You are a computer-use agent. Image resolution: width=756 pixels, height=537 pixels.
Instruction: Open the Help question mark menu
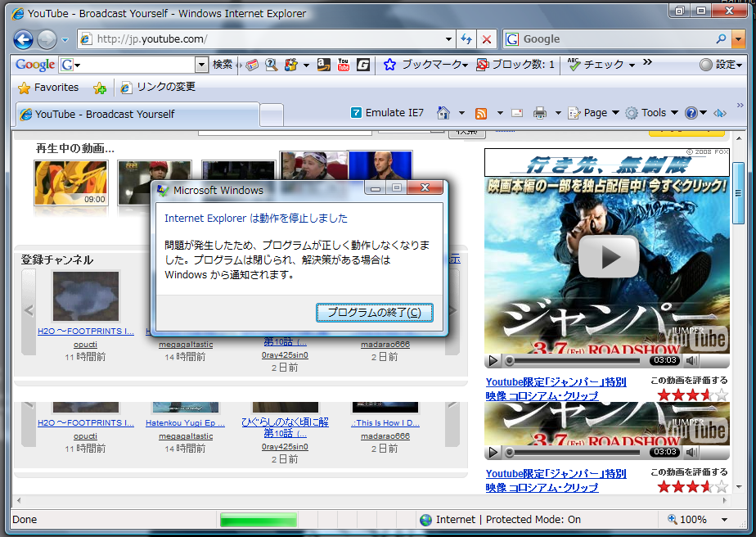click(x=695, y=113)
